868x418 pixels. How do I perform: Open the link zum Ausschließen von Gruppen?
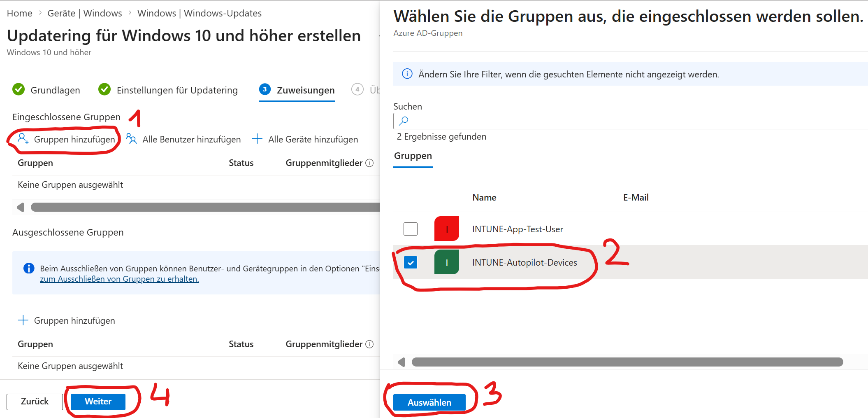click(119, 279)
